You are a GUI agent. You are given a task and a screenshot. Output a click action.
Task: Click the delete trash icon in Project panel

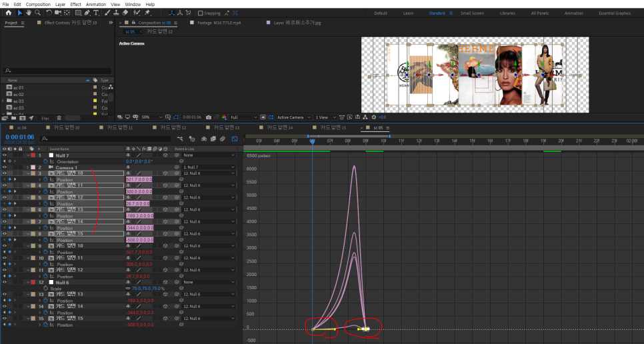[x=59, y=118]
